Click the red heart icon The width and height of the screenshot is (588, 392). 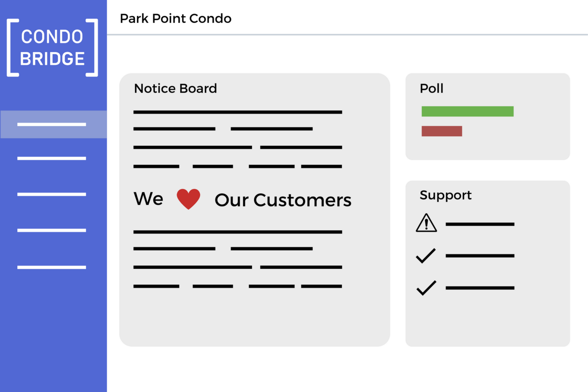188,199
